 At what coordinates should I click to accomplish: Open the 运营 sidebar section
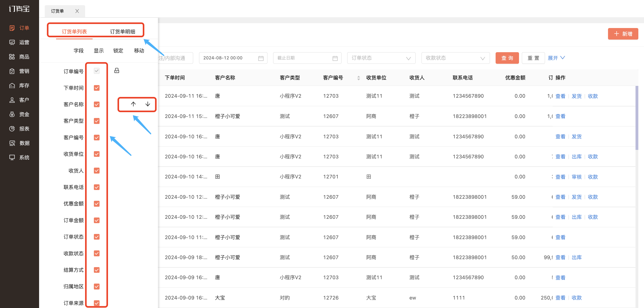[19, 42]
